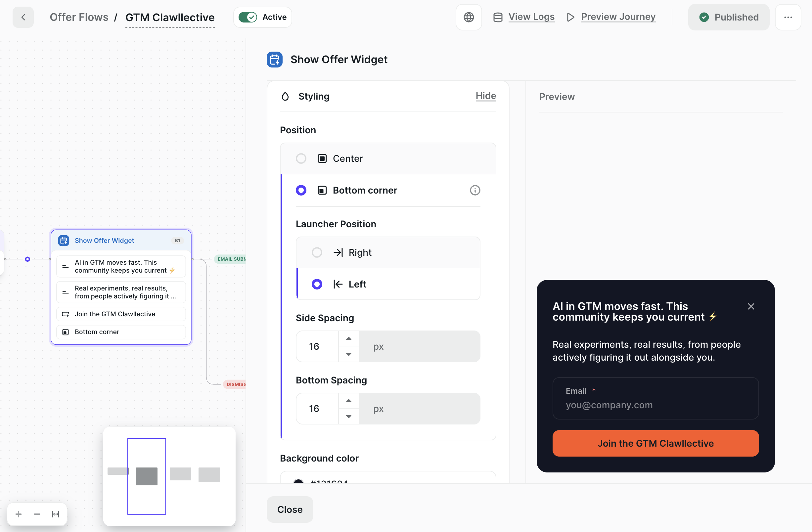The image size is (812, 532).
Task: Decrease Side Spacing with the down arrow
Action: [348, 354]
